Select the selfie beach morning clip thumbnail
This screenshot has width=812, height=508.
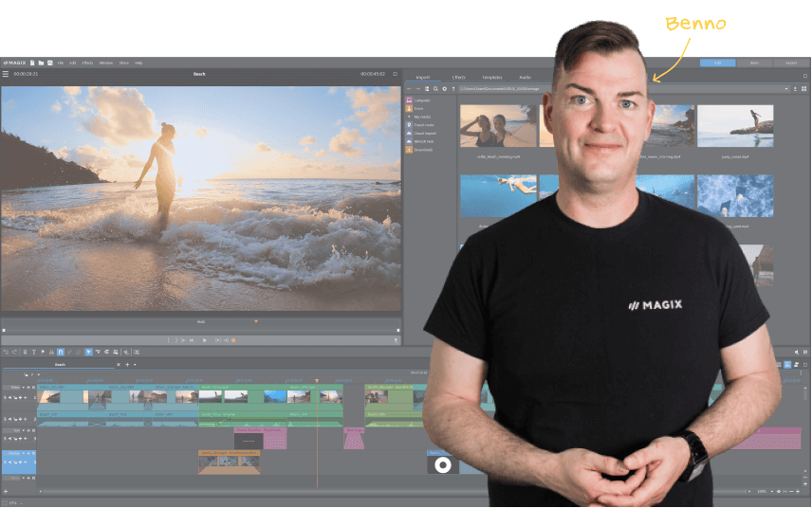point(498,126)
